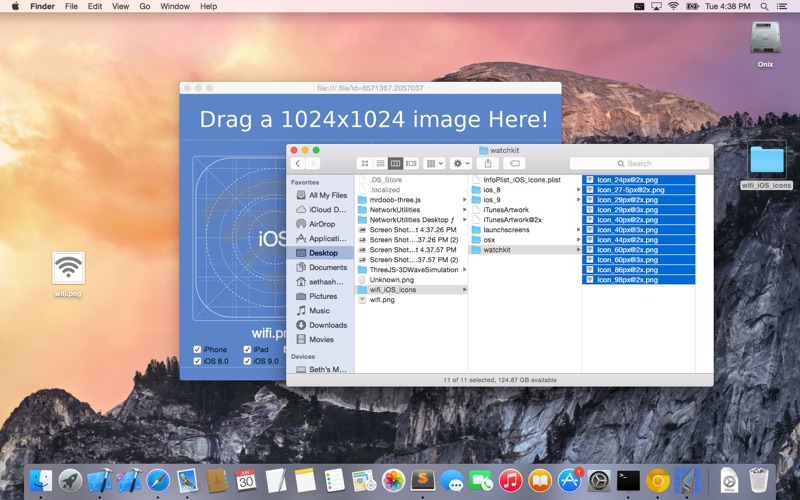This screenshot has width=800, height=500.
Task: Open Applications in Finder sidebar
Action: (321, 238)
